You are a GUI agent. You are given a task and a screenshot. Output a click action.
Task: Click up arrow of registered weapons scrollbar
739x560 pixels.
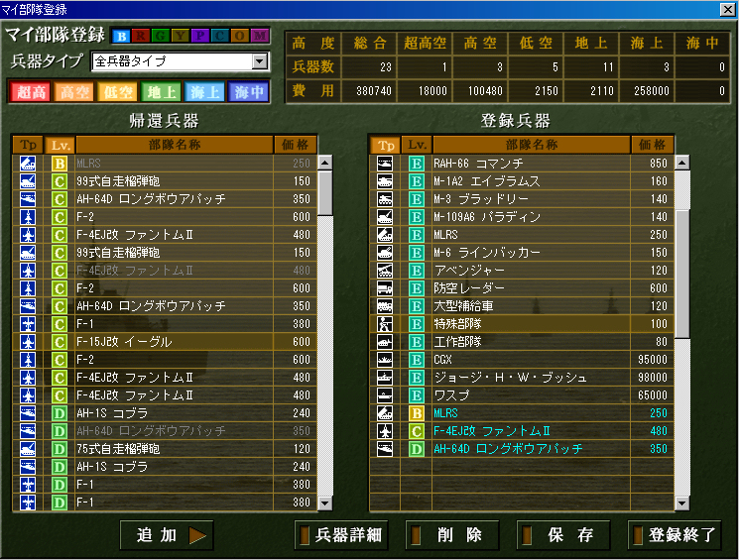point(682,163)
